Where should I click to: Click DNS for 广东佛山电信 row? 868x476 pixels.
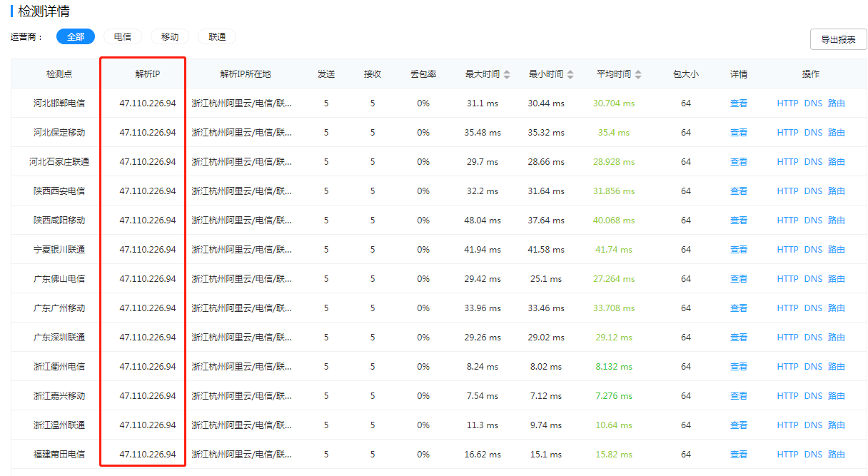(813, 279)
